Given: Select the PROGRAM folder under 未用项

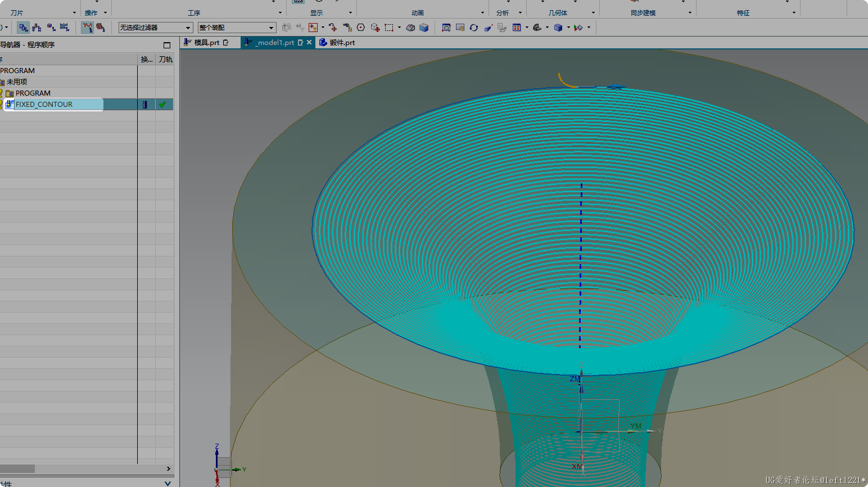Looking at the screenshot, I should pyautogui.click(x=33, y=93).
